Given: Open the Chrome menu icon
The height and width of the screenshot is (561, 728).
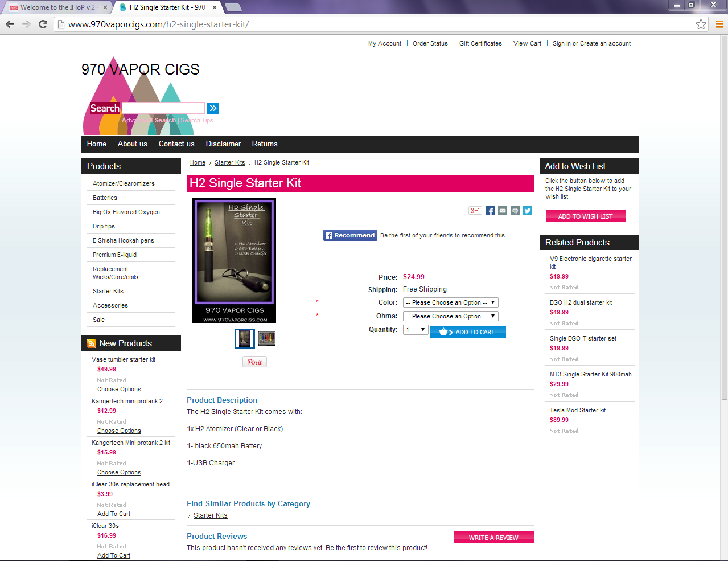Looking at the screenshot, I should pos(719,24).
